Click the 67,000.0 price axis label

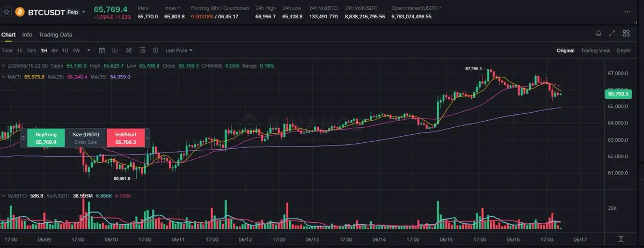point(618,73)
